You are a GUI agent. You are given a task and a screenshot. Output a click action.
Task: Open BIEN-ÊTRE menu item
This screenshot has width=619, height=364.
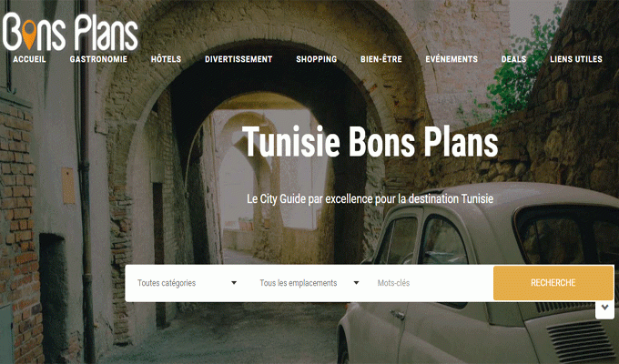coord(381,59)
